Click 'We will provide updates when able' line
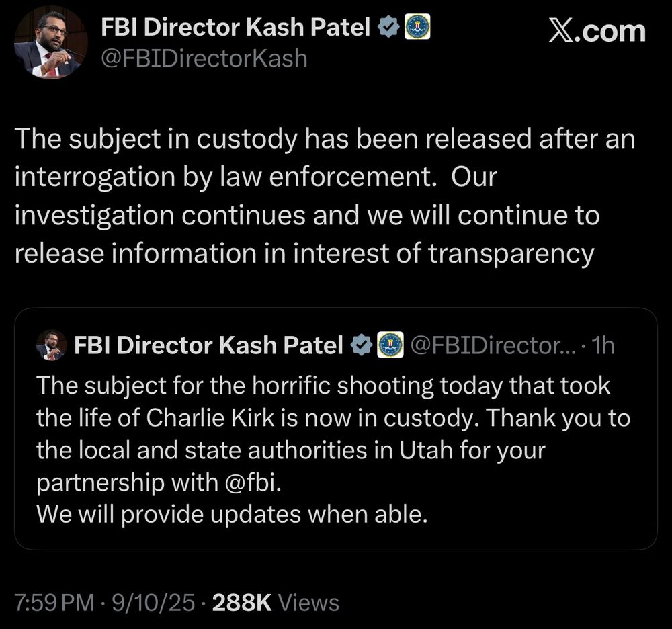 tap(232, 514)
